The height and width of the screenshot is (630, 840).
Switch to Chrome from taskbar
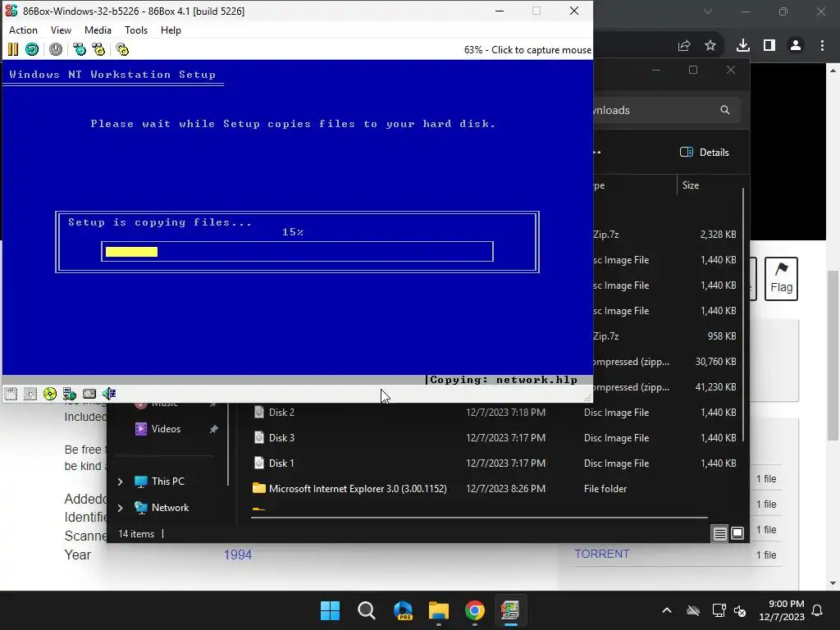tap(475, 610)
